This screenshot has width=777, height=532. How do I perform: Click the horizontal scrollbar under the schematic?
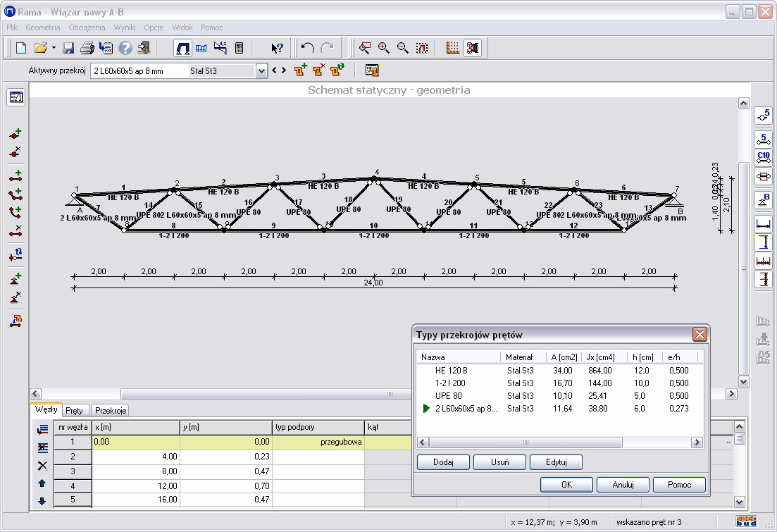255,394
